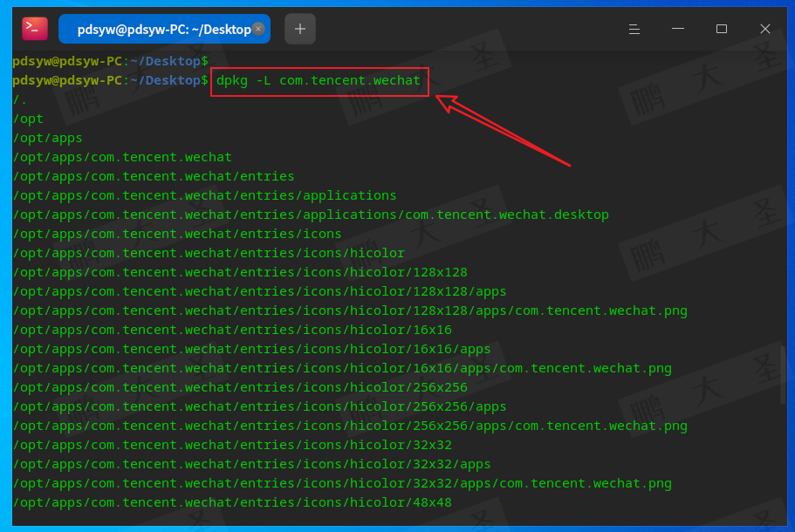Image resolution: width=795 pixels, height=532 pixels.
Task: Click the line ending in hicolor/48x48
Action: coord(232,502)
